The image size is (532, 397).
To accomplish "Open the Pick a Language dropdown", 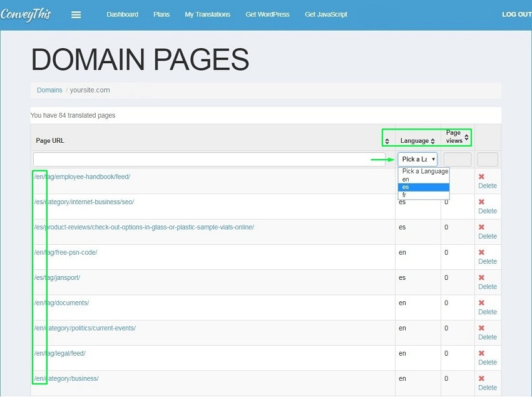I will (417, 159).
